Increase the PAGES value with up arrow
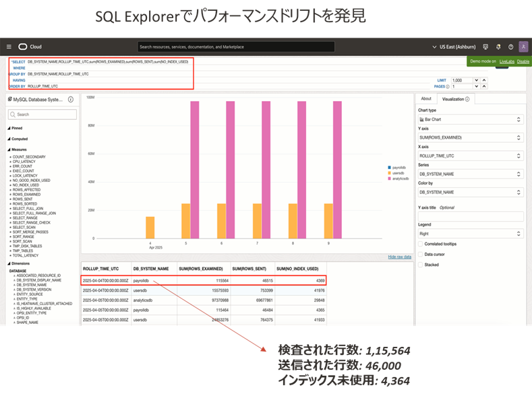 [x=484, y=86]
